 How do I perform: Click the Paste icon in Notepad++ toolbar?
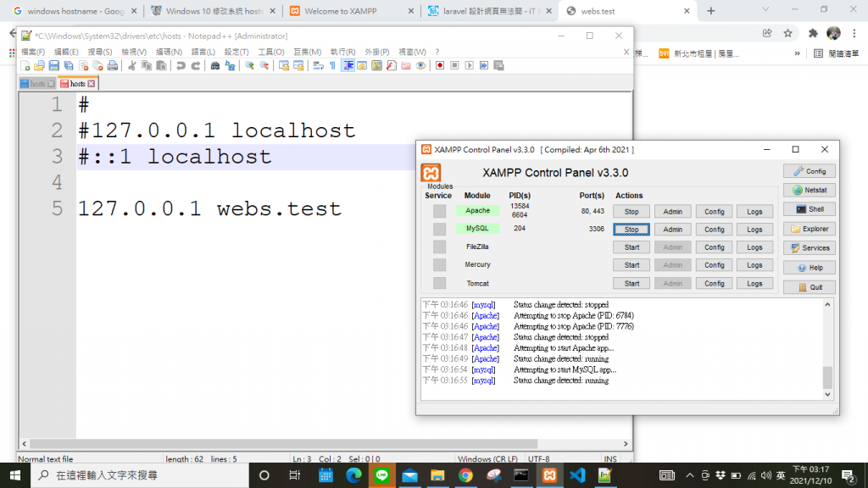point(161,66)
